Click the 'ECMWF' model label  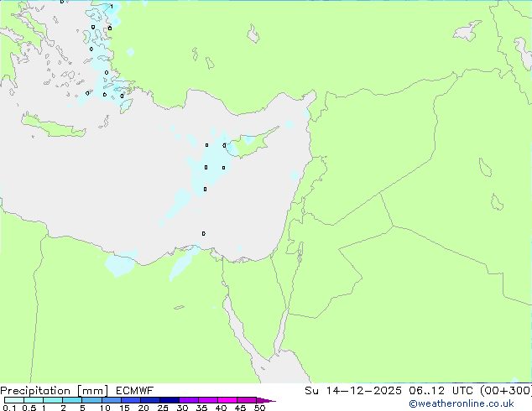134,391
